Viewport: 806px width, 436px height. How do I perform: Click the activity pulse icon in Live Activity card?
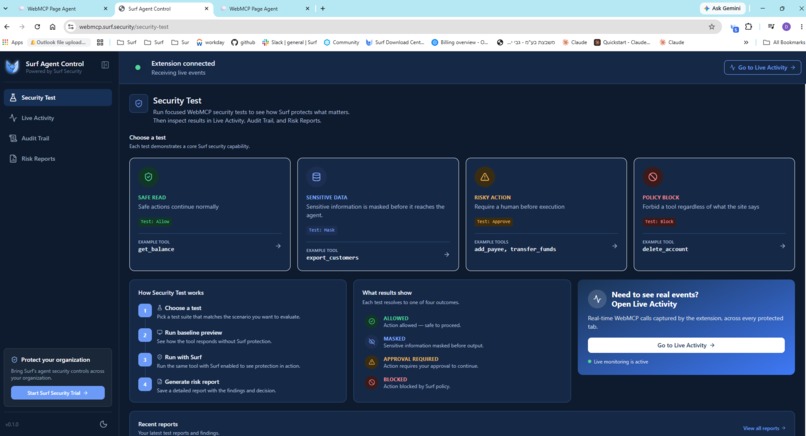(597, 299)
